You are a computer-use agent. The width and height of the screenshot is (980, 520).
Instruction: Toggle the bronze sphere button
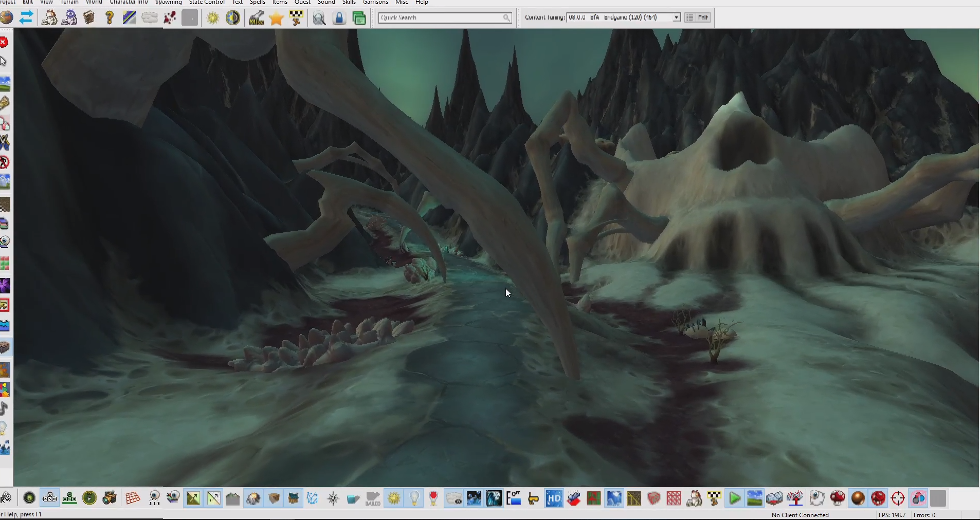pos(858,498)
